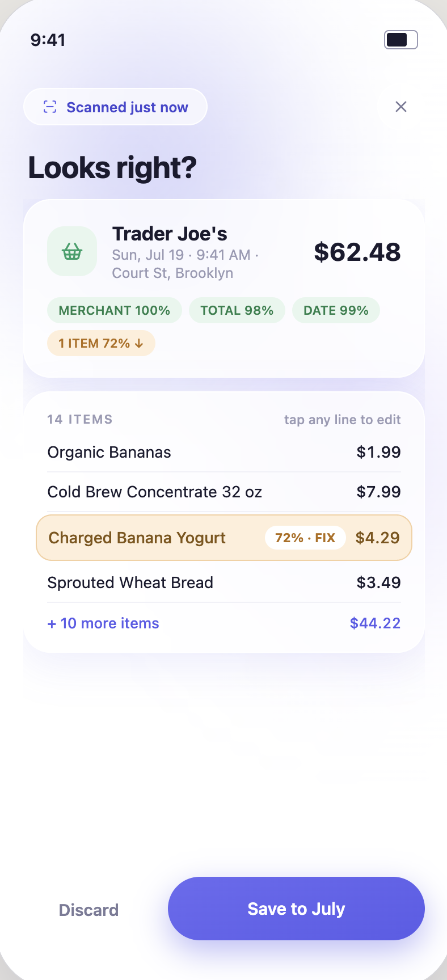Close the receipt review screen
Screen dimensions: 447x980
[x=401, y=107]
